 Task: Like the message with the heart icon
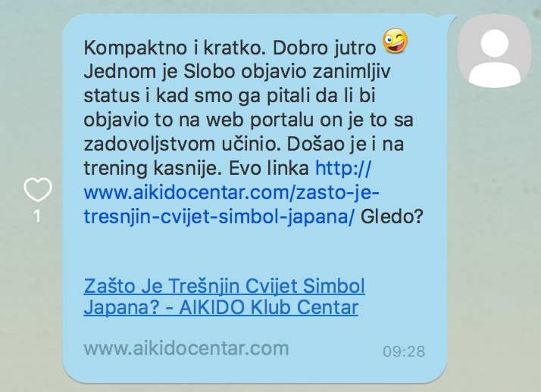38,189
